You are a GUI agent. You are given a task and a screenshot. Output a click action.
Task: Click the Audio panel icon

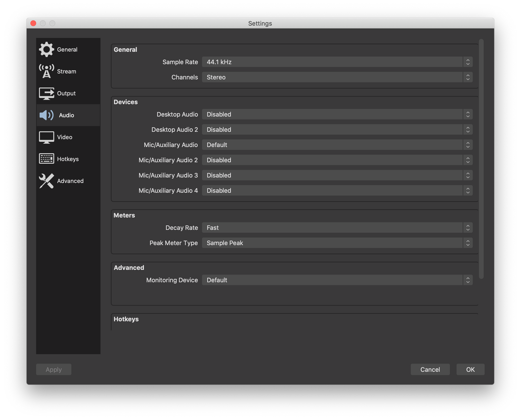click(46, 115)
